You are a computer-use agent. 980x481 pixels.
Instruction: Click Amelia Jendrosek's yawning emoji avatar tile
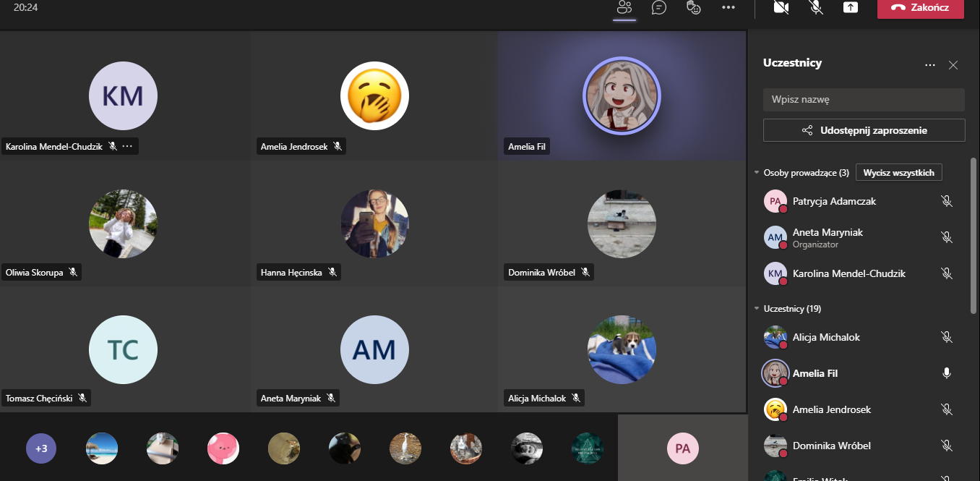tap(374, 95)
